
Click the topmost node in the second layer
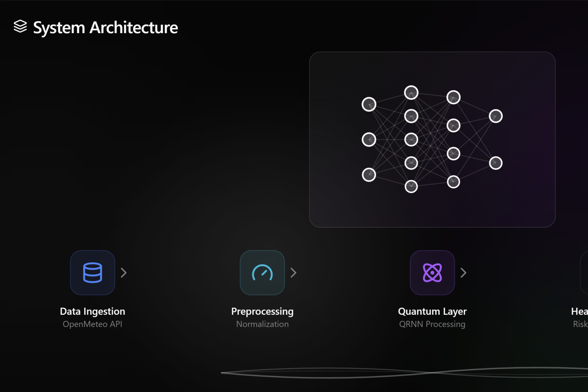[x=411, y=92]
